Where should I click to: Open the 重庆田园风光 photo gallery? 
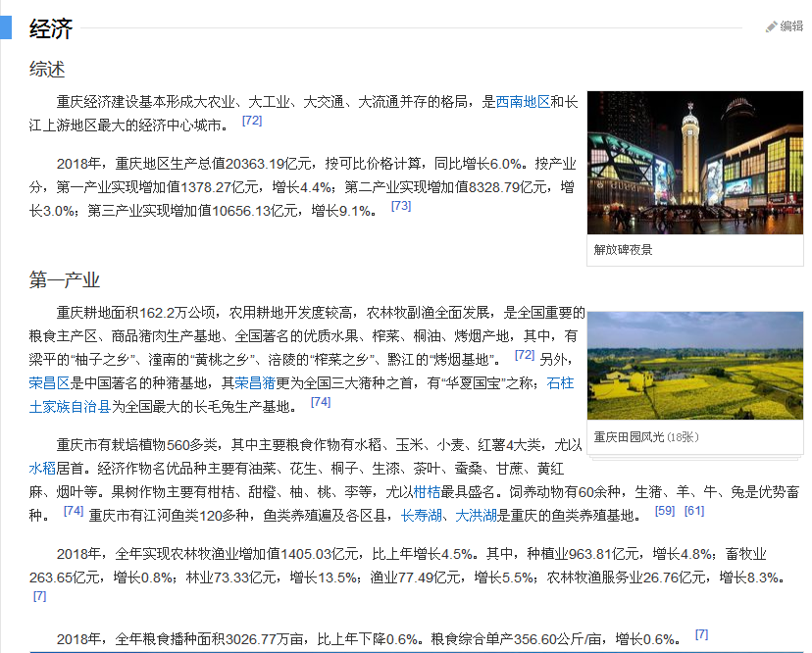click(x=695, y=366)
